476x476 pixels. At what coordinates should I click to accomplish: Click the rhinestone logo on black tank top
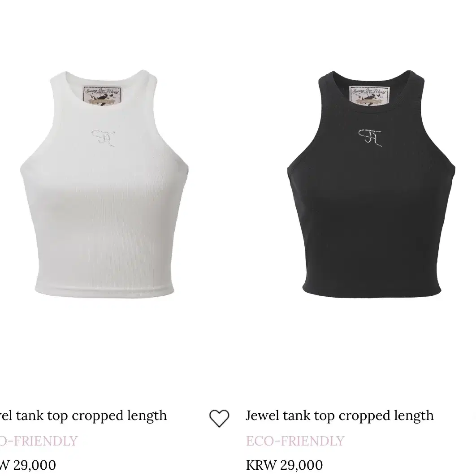[x=370, y=138]
